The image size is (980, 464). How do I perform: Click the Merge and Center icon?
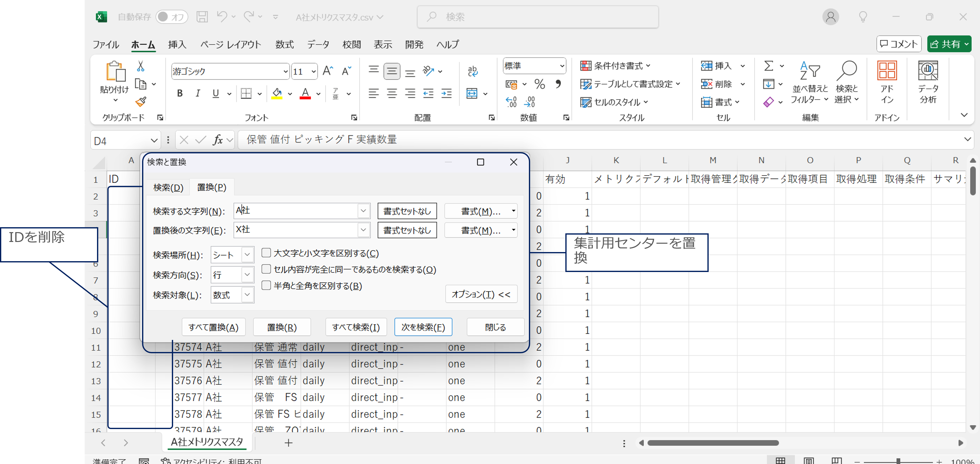(472, 93)
